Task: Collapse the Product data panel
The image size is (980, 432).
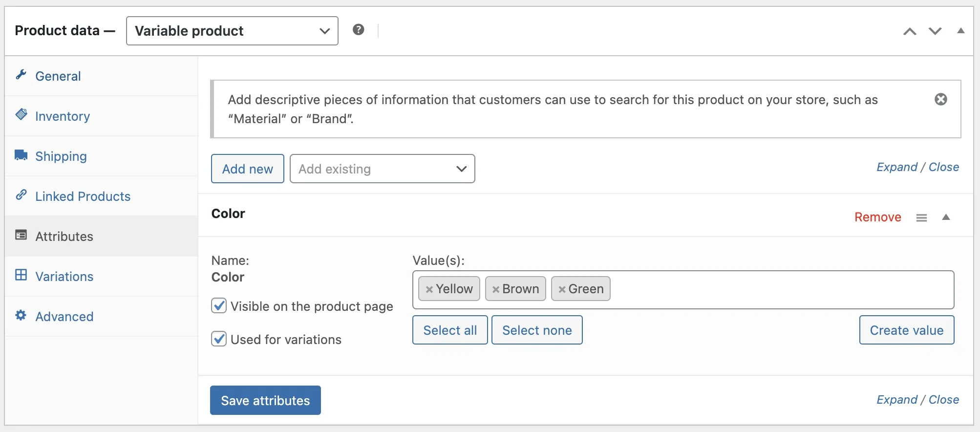Action: (960, 31)
